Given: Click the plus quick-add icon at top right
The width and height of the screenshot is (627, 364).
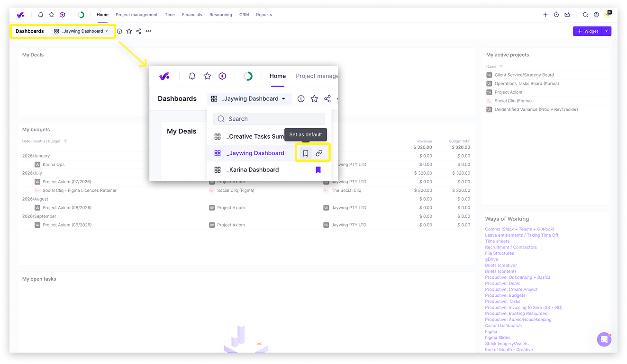Looking at the screenshot, I should click(x=545, y=15).
